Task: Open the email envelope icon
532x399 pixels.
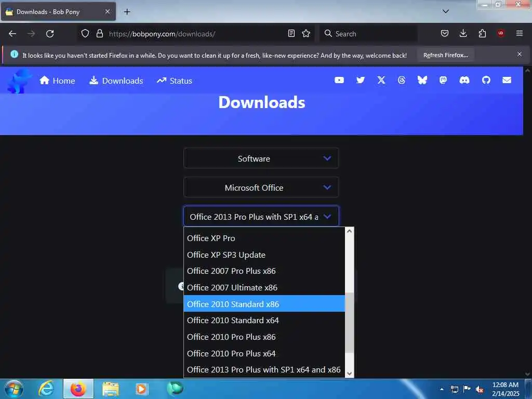Action: (507, 80)
